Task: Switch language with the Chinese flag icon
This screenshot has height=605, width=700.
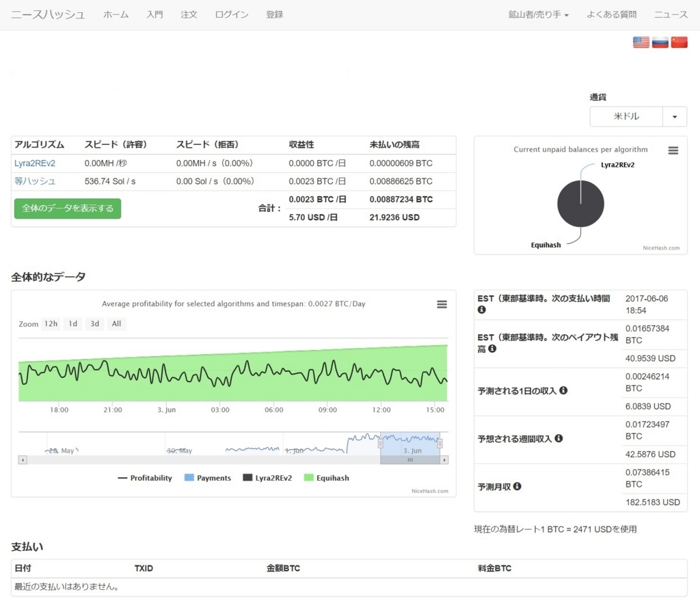Action: [679, 42]
